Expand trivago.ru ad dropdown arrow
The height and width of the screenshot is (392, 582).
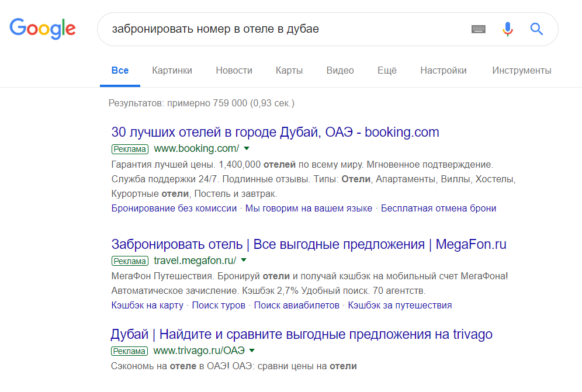click(x=252, y=351)
